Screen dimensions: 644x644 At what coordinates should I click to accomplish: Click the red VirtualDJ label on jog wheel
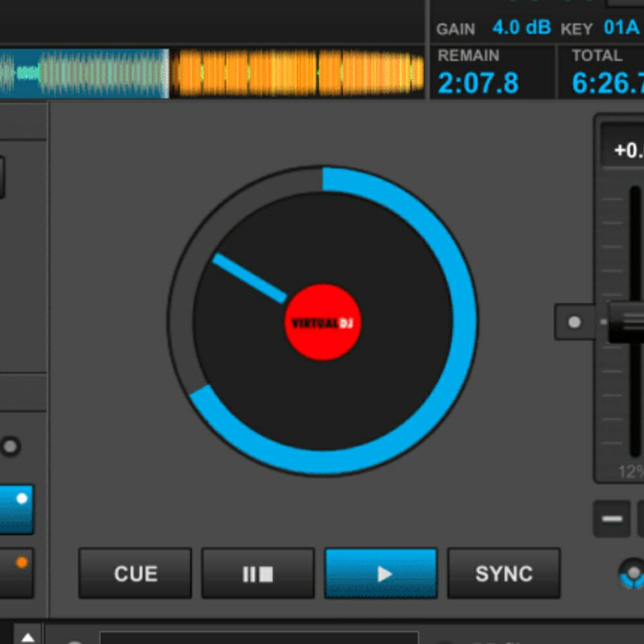pos(323,323)
